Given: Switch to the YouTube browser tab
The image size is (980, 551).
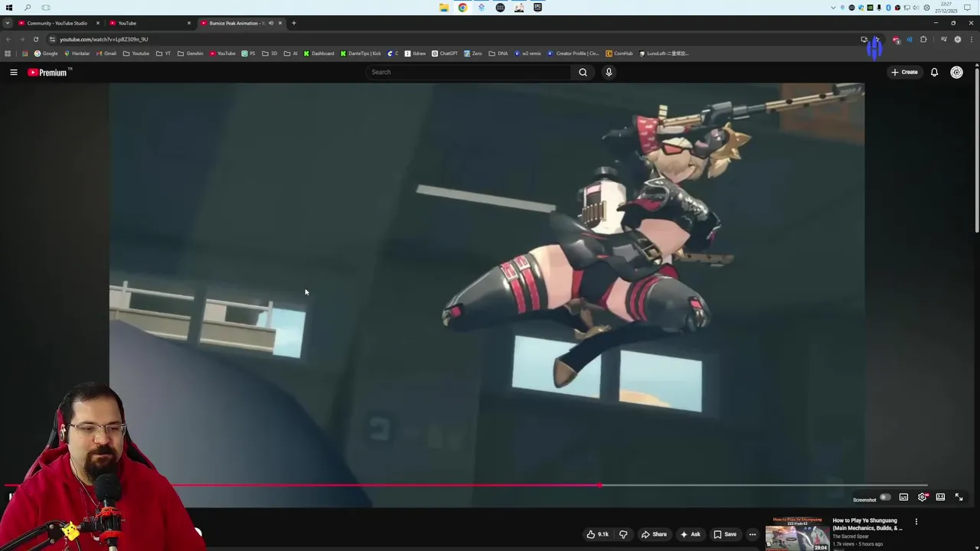Looking at the screenshot, I should tap(149, 23).
